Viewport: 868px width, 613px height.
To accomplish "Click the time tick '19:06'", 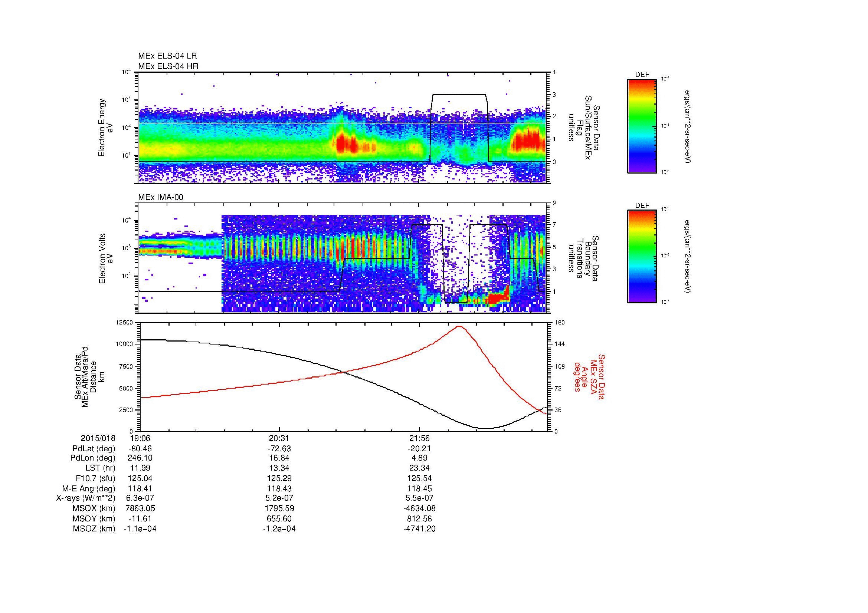I will (140, 438).
